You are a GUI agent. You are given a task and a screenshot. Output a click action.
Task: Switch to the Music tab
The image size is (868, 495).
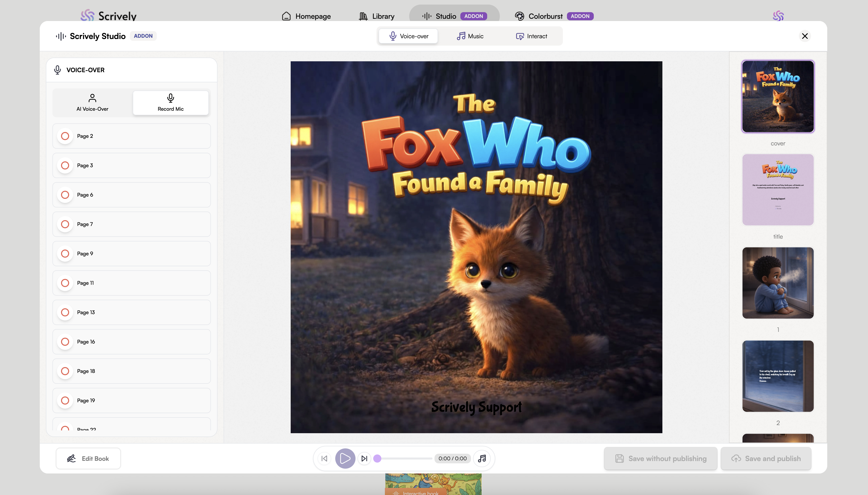pos(470,36)
